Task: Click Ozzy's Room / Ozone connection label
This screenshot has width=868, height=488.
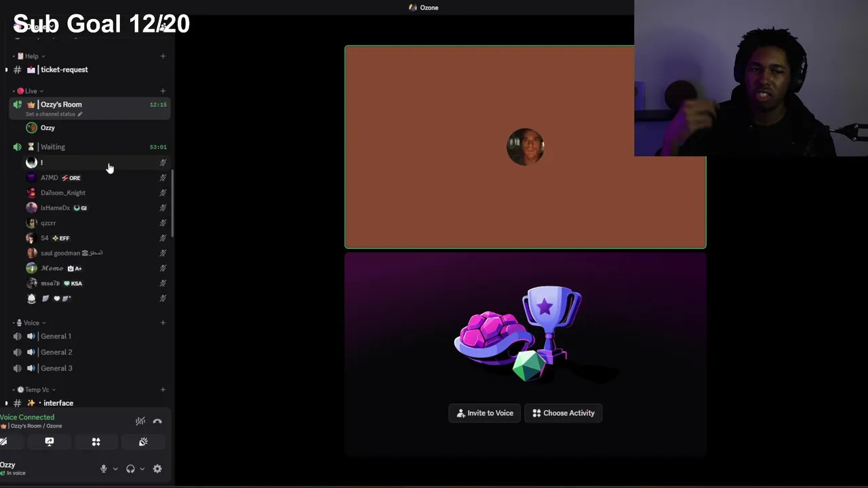Action: tap(32, 426)
